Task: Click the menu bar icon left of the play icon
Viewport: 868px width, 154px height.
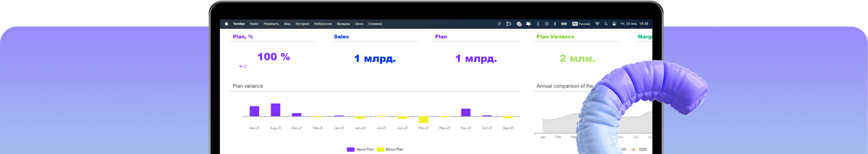Action: 538,24
